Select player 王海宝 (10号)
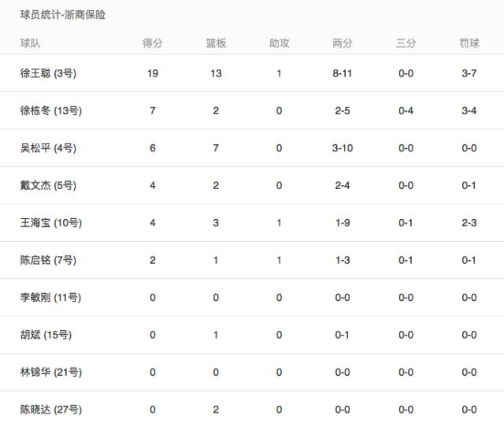Viewport: 504px width, 427px height. click(50, 223)
